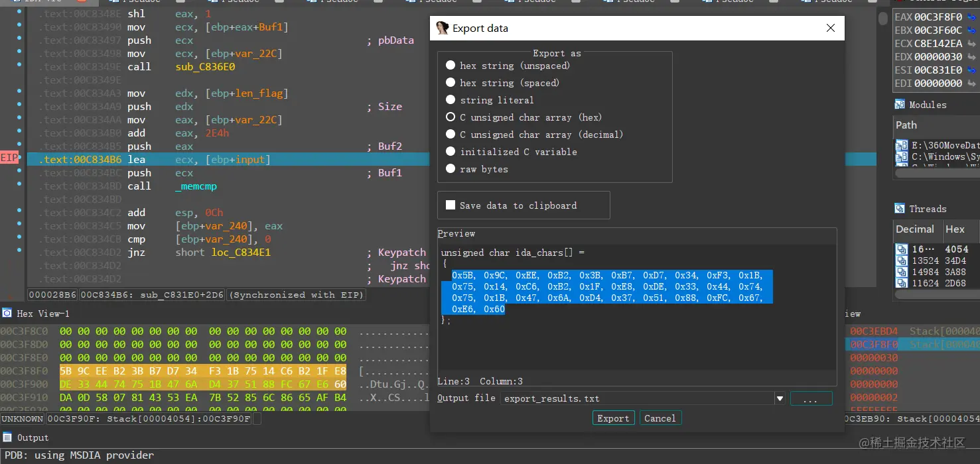Click the EDX register jump arrow
Image resolution: width=980 pixels, height=464 pixels.
973,57
